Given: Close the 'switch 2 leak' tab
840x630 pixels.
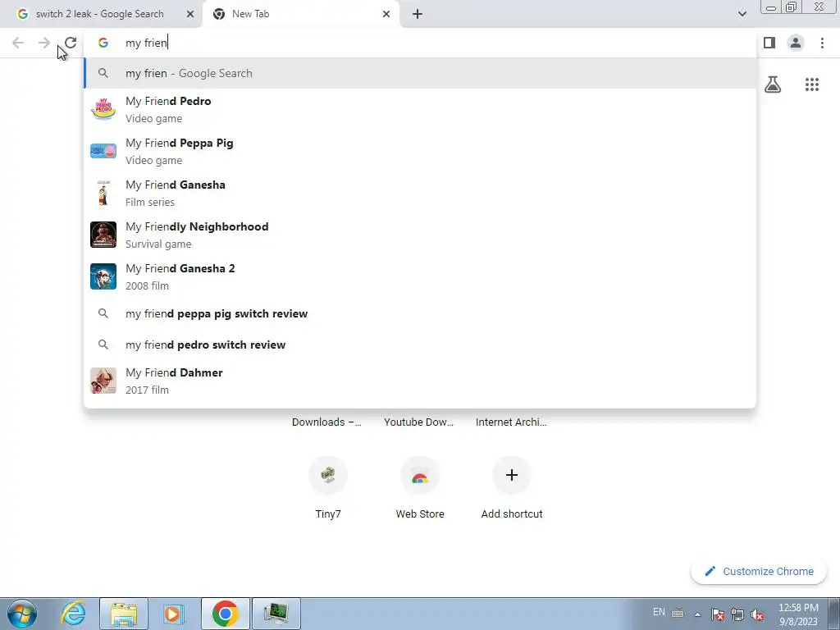Looking at the screenshot, I should tap(189, 14).
